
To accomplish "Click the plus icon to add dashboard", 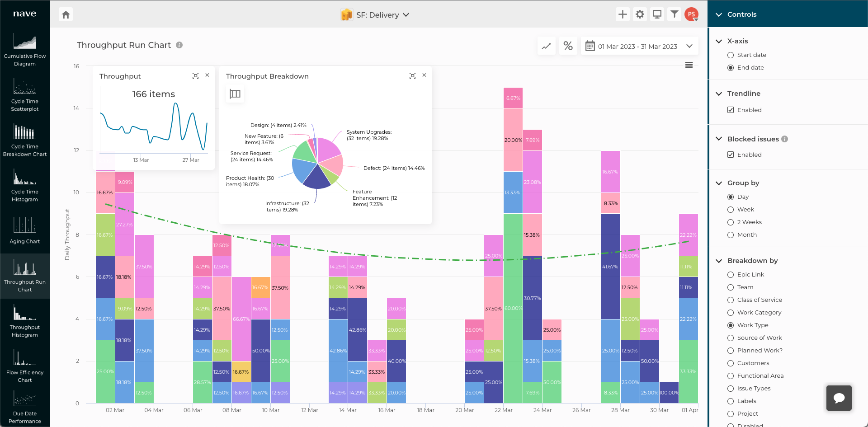I will pos(623,14).
